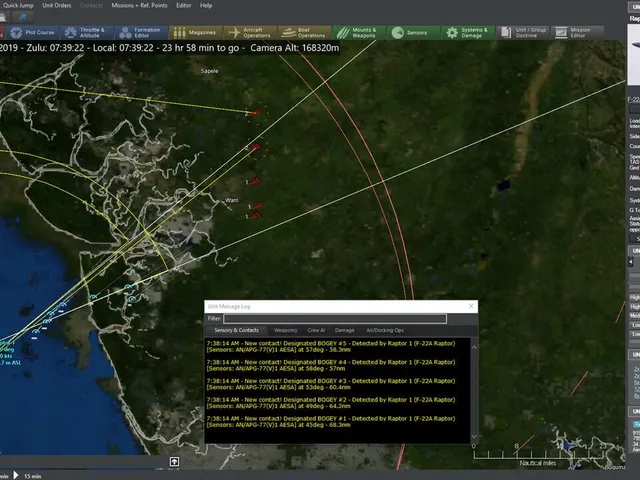Click the Filter field in Unit Message Log
The width and height of the screenshot is (640, 480).
[x=335, y=319]
